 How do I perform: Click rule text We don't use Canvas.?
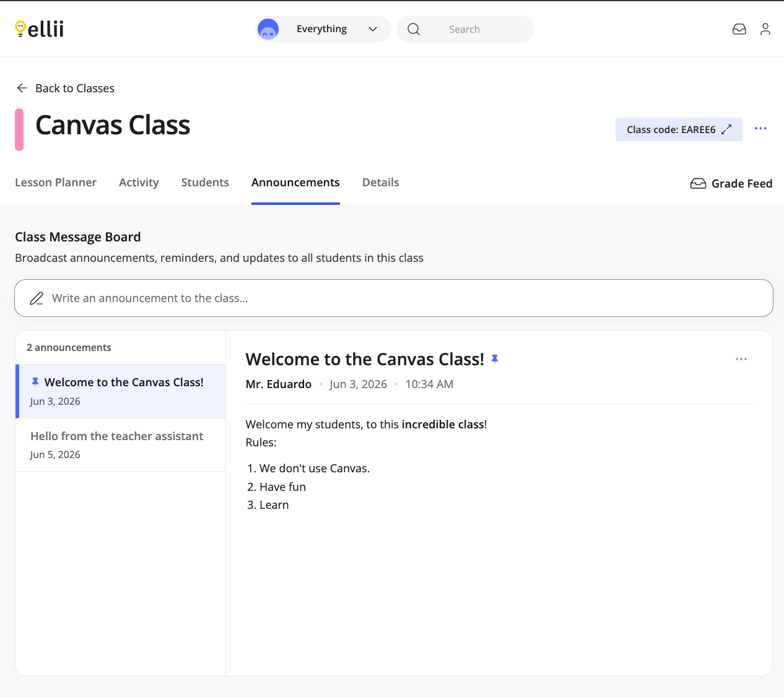pyautogui.click(x=315, y=469)
